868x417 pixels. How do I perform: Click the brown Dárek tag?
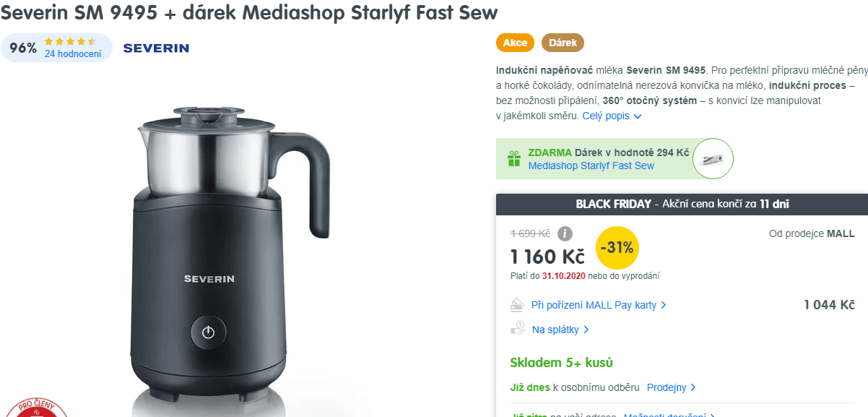[563, 43]
